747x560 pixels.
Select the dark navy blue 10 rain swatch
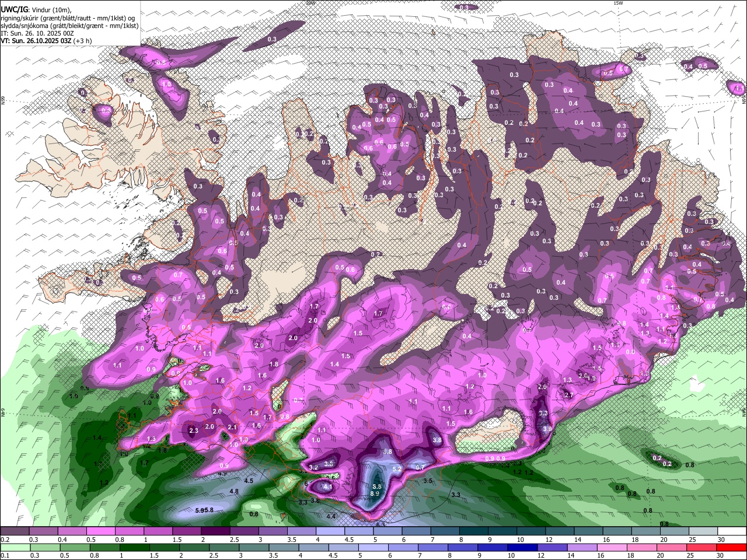pyautogui.click(x=521, y=548)
